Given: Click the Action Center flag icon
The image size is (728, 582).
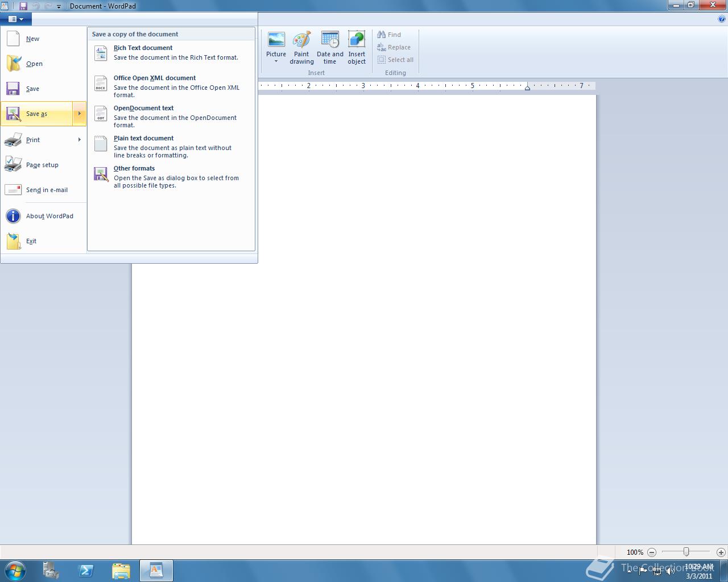Looking at the screenshot, I should click(643, 571).
